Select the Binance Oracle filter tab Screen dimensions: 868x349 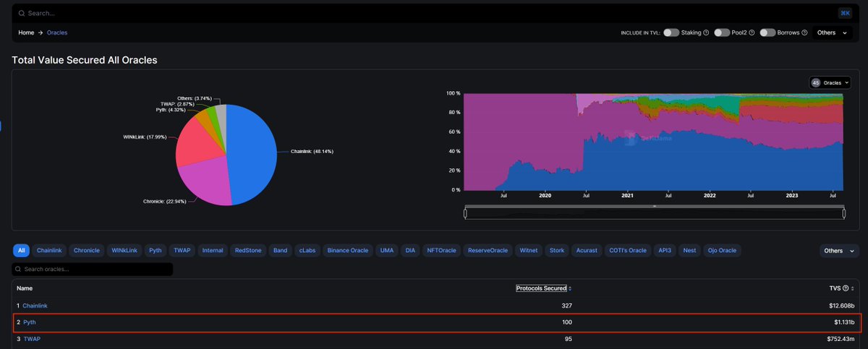tap(348, 251)
